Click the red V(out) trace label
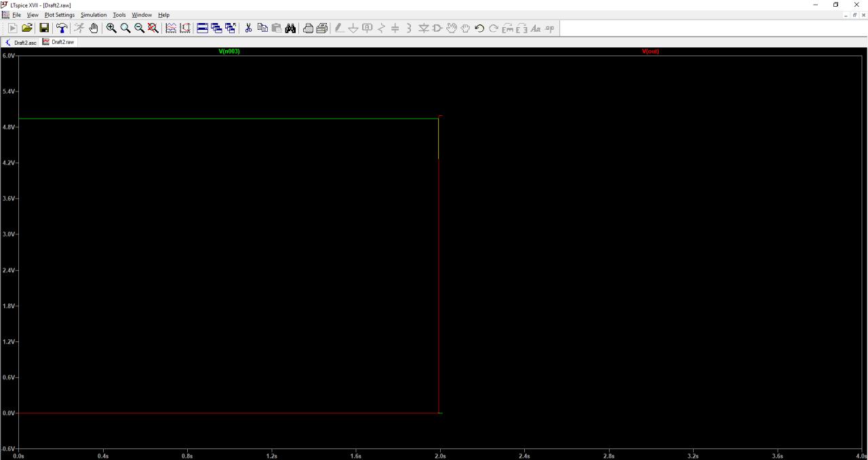This screenshot has height=460, width=868. click(x=650, y=51)
